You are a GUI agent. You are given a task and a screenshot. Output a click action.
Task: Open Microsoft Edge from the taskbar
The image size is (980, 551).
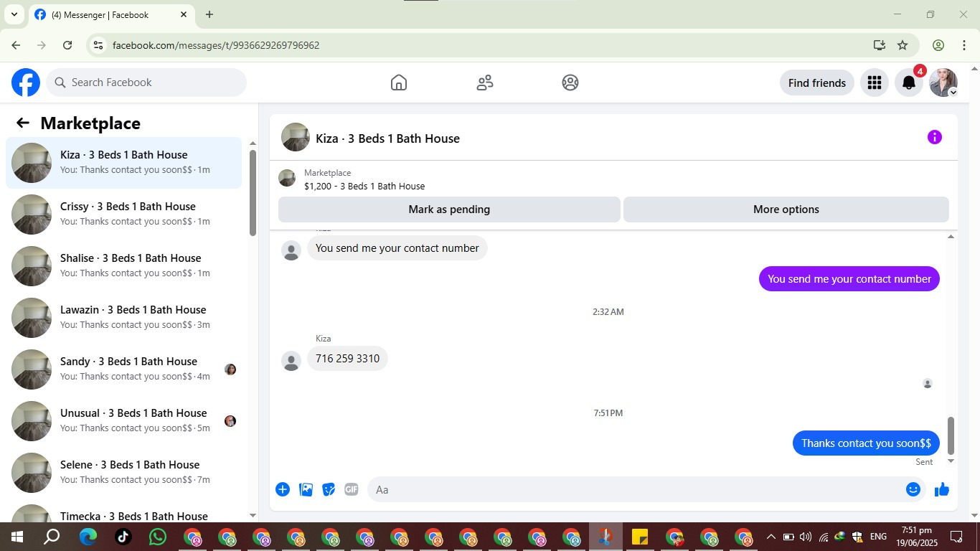click(88, 537)
